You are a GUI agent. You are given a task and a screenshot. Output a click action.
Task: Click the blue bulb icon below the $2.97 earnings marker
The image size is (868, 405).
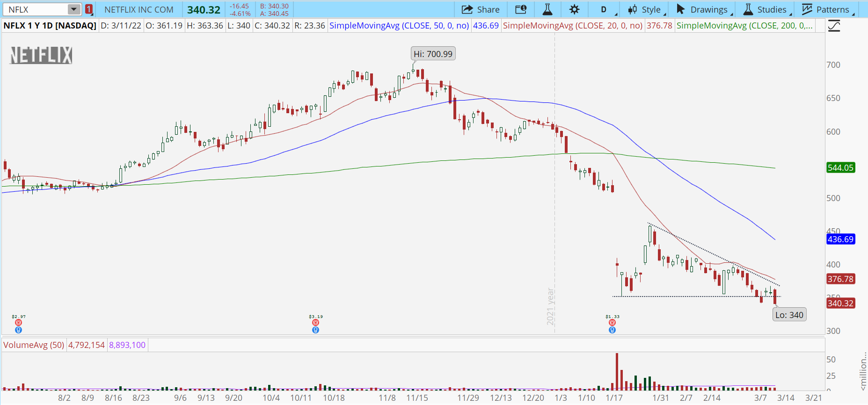(x=18, y=330)
